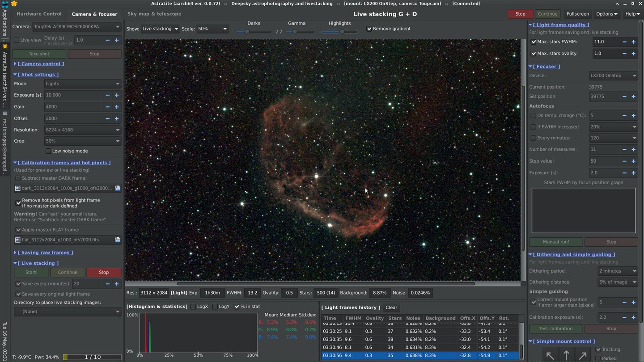644x362 pixels.
Task: Open the Resolution dropdown
Action: (83, 130)
